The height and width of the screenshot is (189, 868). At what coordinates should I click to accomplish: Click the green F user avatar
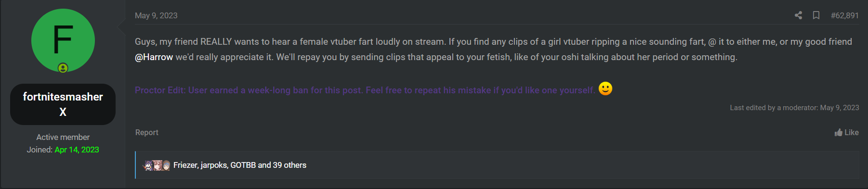click(x=63, y=40)
